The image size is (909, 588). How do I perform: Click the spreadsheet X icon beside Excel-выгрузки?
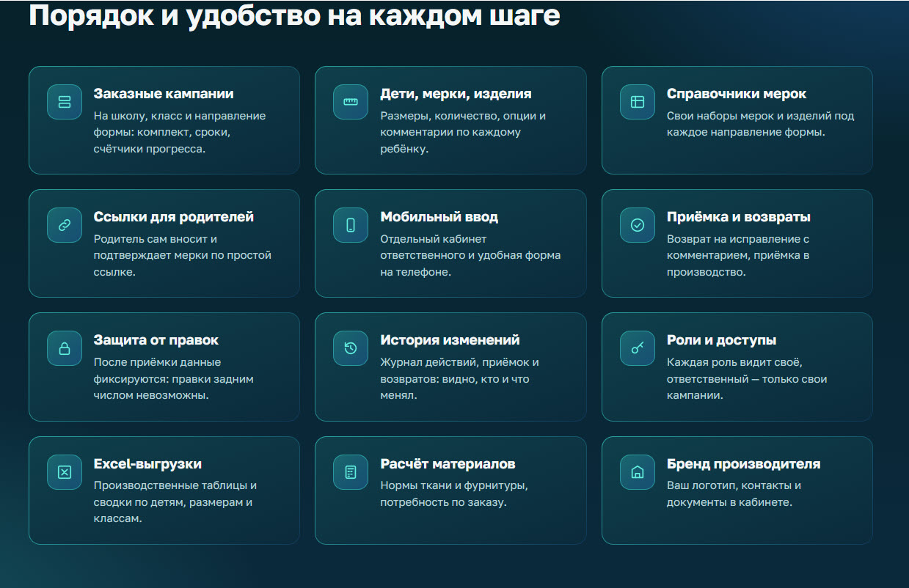point(65,472)
